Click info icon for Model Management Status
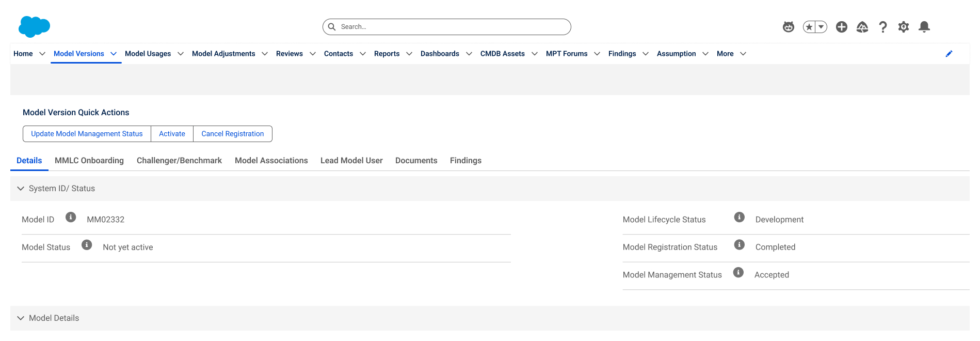The height and width of the screenshot is (341, 980). tap(738, 272)
